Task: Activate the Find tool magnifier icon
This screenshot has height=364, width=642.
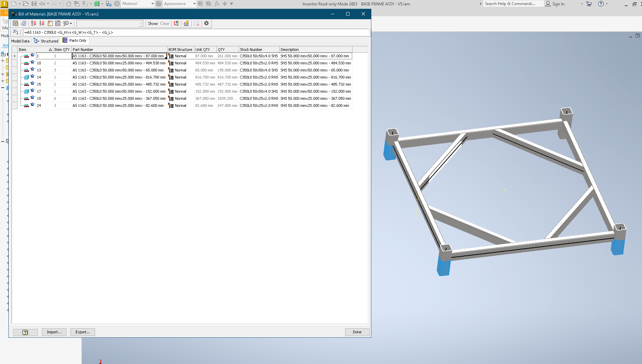Action: pos(66,23)
